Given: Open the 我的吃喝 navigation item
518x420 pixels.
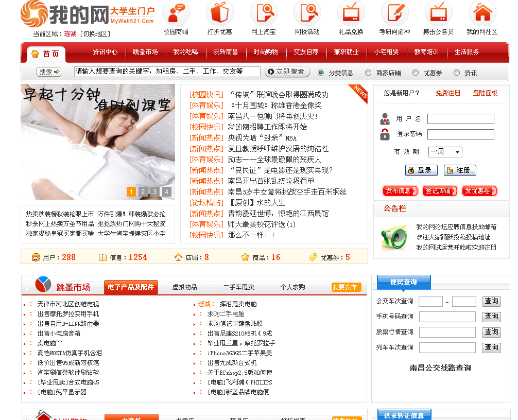Looking at the screenshot, I should (186, 52).
